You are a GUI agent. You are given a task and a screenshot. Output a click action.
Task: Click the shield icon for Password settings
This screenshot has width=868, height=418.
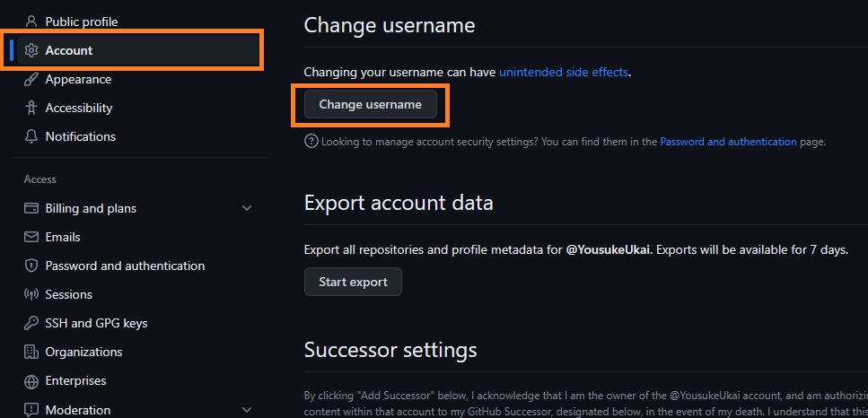pyautogui.click(x=31, y=266)
